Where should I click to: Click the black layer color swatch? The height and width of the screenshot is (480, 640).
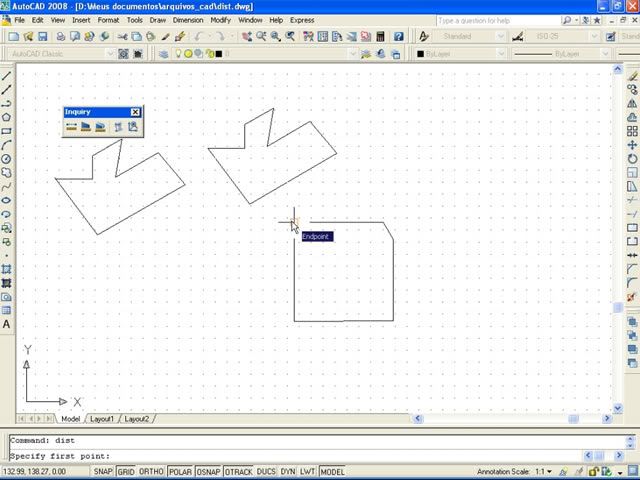[219, 54]
